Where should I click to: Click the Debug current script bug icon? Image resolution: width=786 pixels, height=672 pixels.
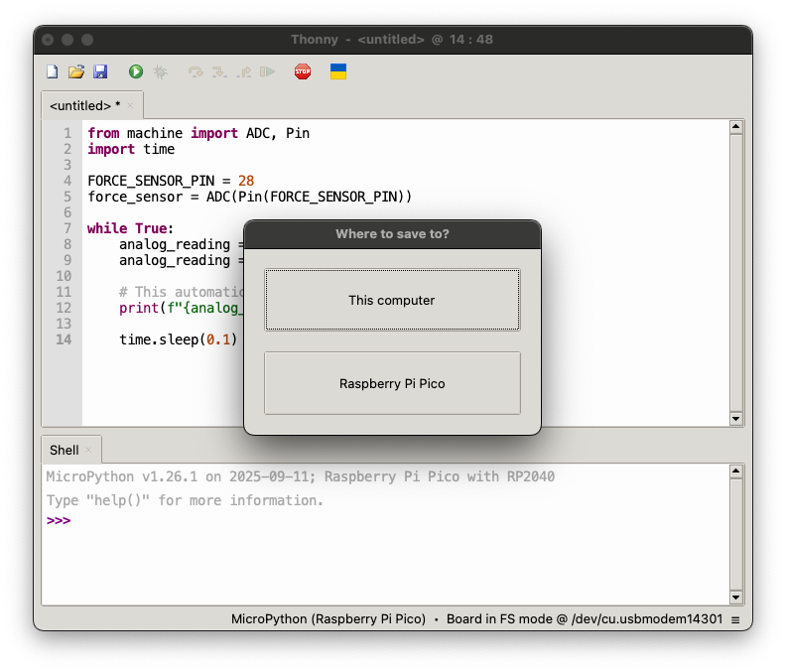(160, 71)
